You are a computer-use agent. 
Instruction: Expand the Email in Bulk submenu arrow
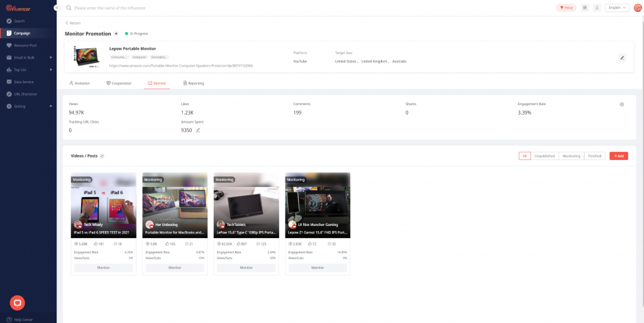[51, 57]
